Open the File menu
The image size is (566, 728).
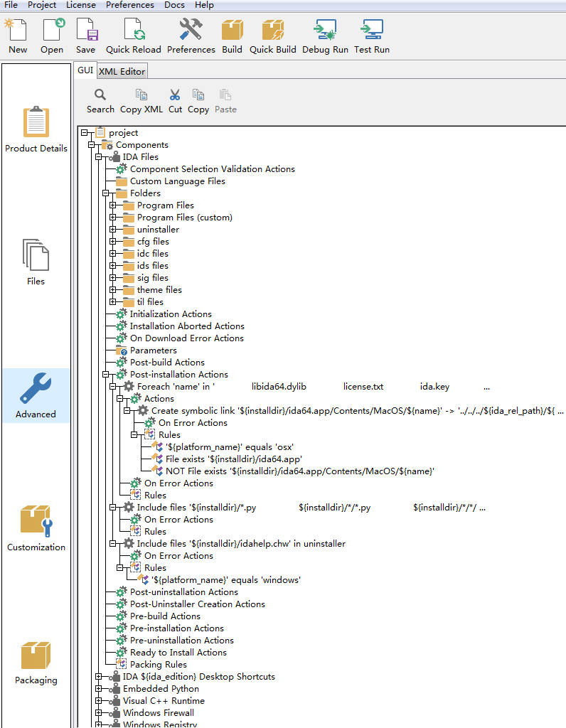[x=11, y=5]
